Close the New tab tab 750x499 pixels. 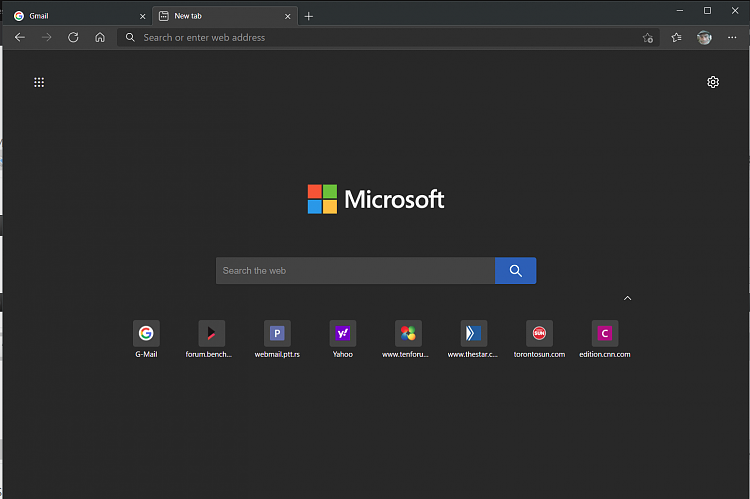click(x=287, y=16)
